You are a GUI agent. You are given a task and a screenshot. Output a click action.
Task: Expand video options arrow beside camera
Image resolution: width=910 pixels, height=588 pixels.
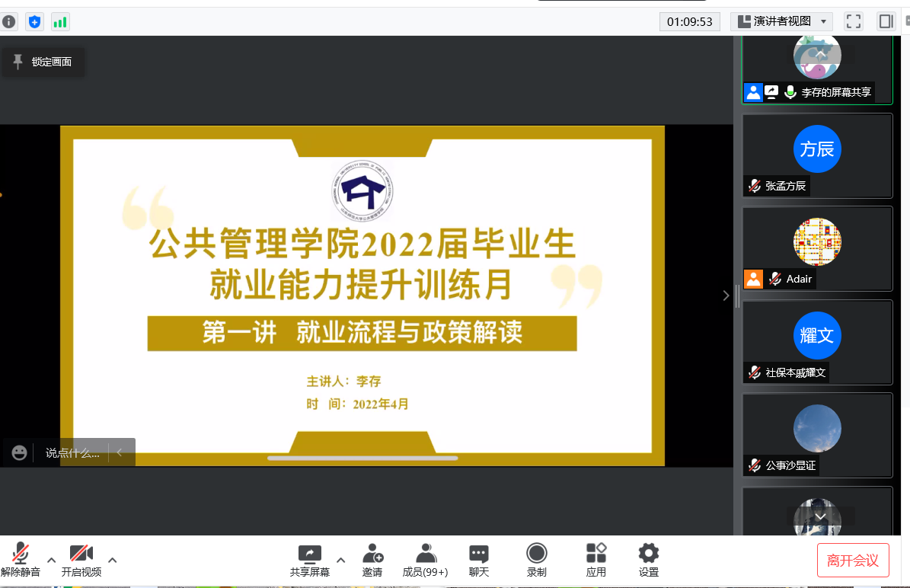[112, 560]
